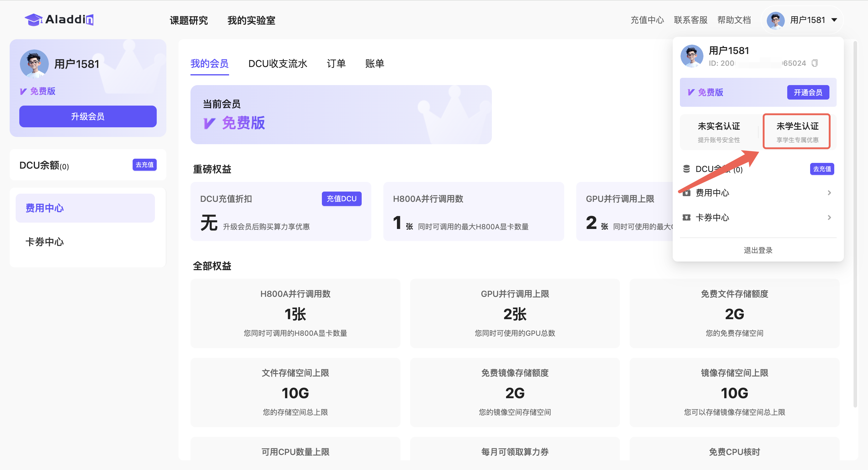Click user avatar in the top navigation bar

775,20
